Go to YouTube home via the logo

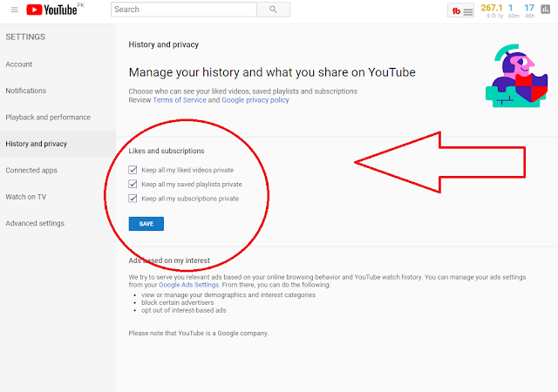52,10
